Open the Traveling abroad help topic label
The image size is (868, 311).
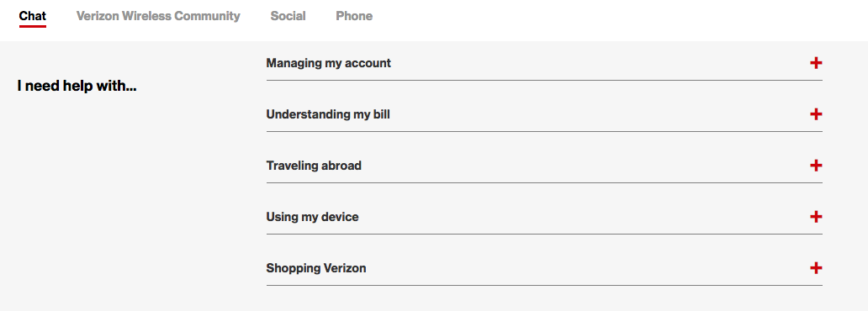(x=314, y=166)
